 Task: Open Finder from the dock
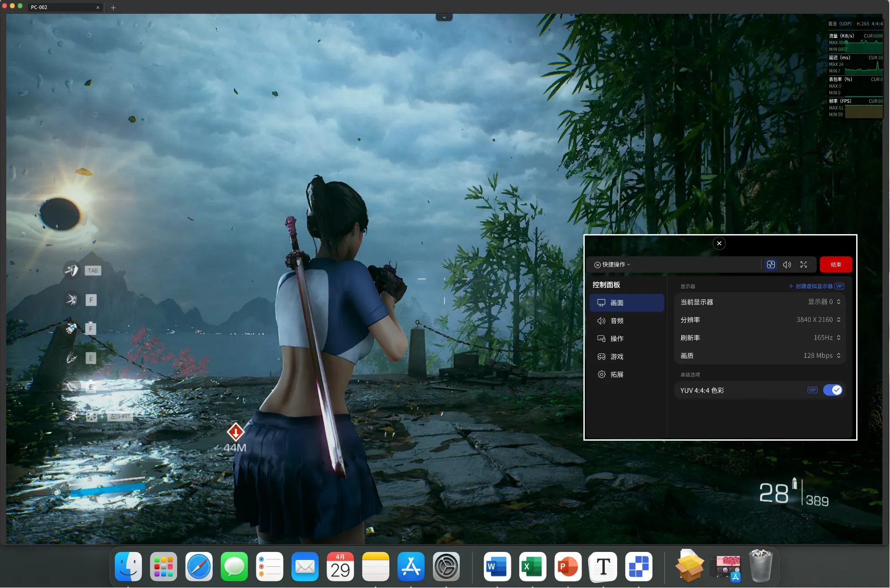tap(128, 567)
